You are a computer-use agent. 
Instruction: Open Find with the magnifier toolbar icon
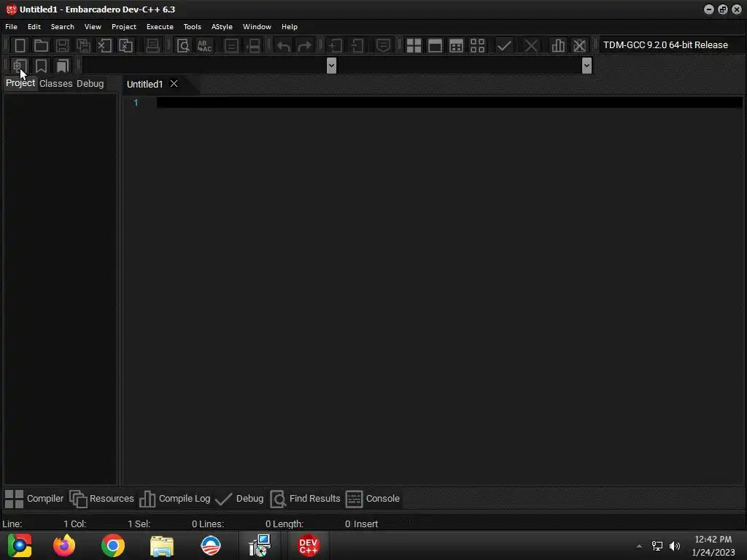183,46
